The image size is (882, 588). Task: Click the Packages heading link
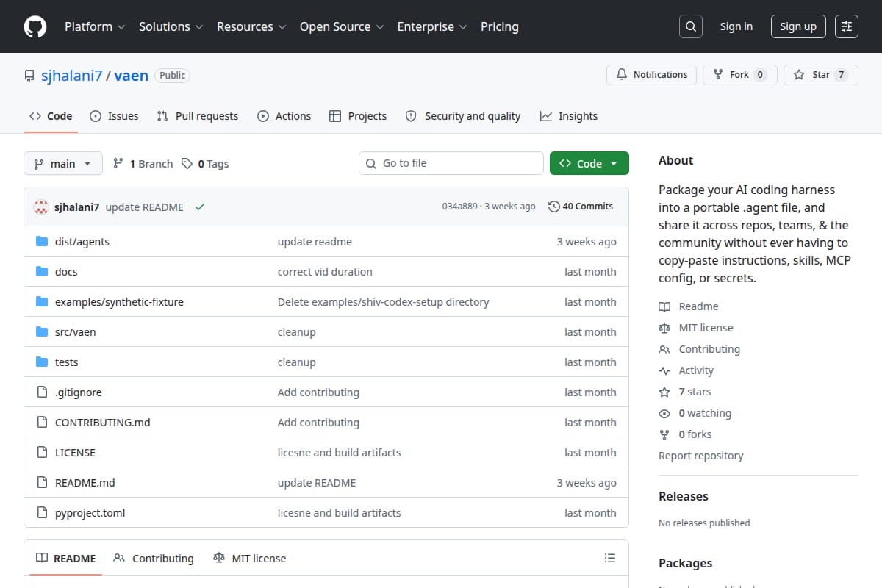coord(685,563)
